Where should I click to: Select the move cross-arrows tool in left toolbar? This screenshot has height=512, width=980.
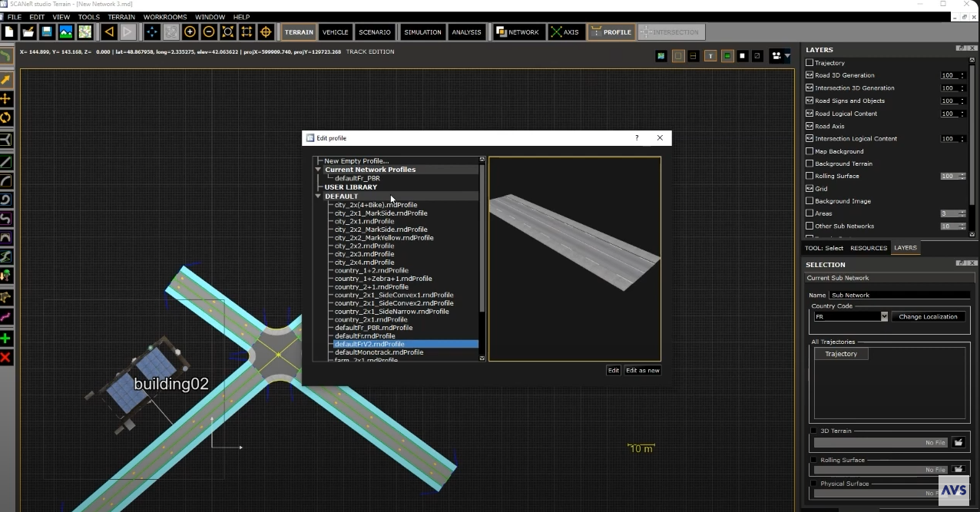[6, 98]
